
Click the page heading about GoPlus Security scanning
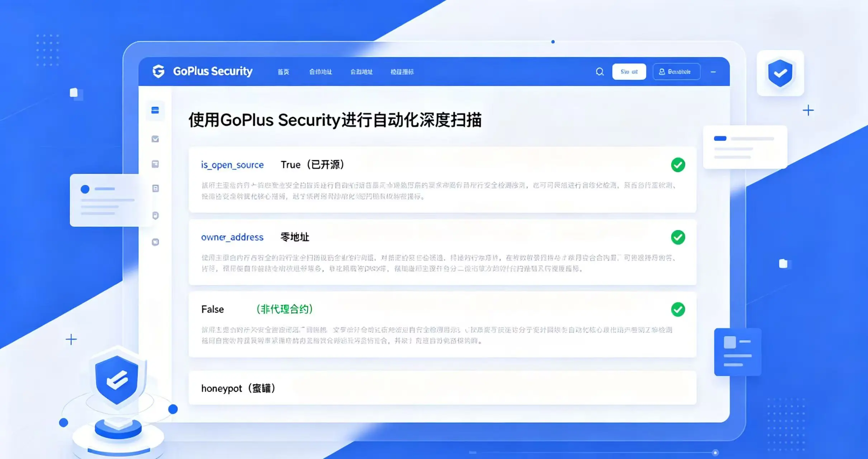tap(335, 120)
